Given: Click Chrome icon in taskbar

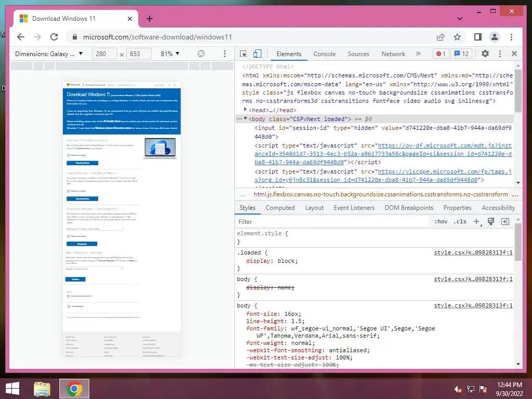Looking at the screenshot, I should [74, 389].
